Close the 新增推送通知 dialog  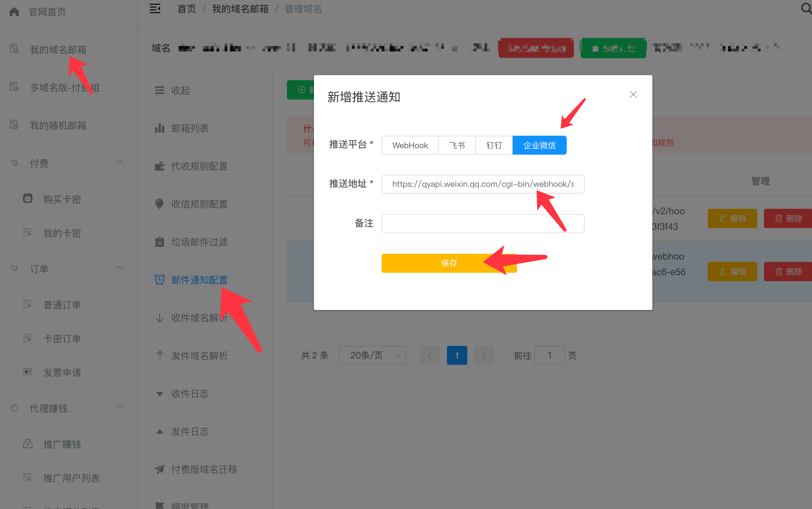point(633,95)
